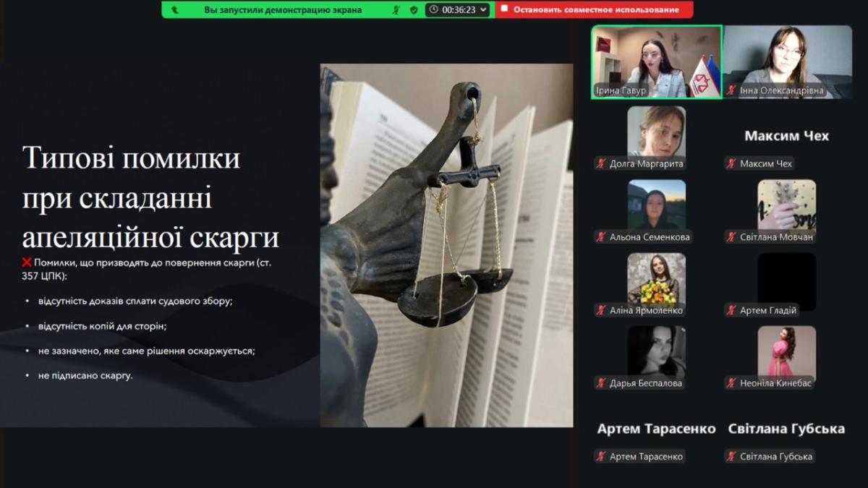Click the Вы запустили демонстрацию экрана label

click(x=283, y=10)
